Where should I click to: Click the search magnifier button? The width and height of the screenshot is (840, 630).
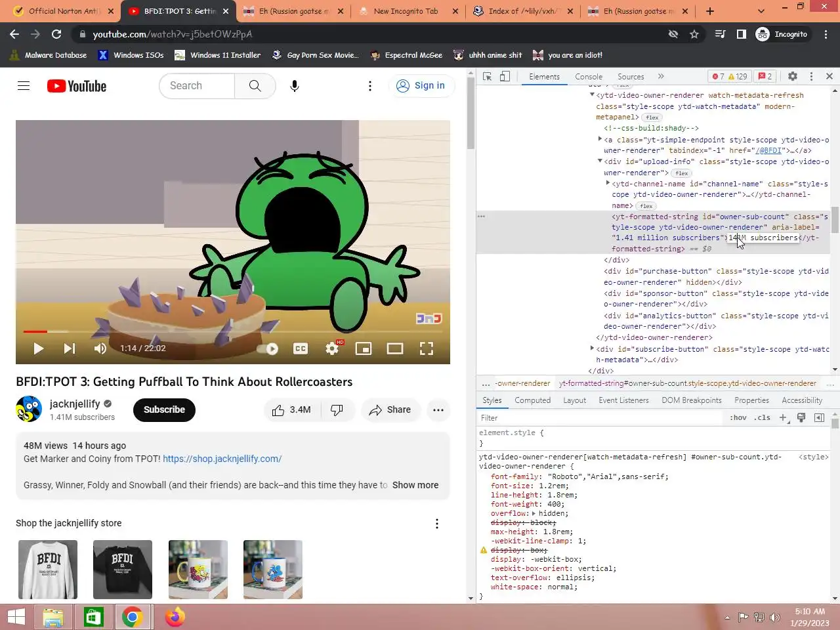coord(255,86)
